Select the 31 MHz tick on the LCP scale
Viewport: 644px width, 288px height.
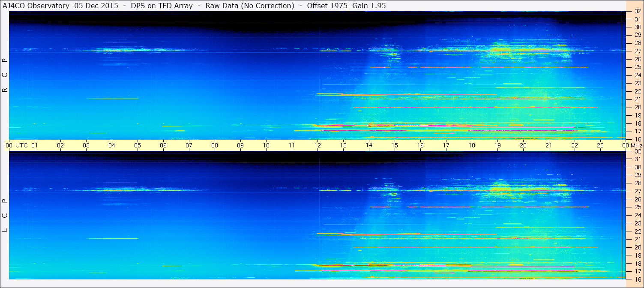click(637, 159)
